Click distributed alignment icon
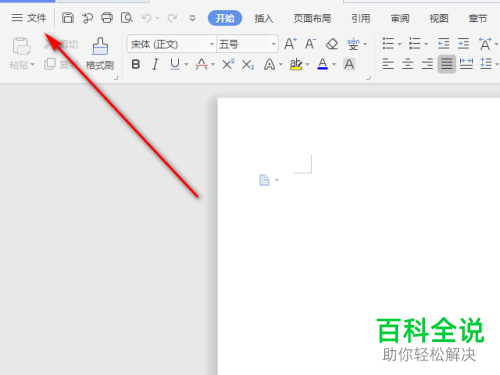This screenshot has height=375, width=500. 466,64
